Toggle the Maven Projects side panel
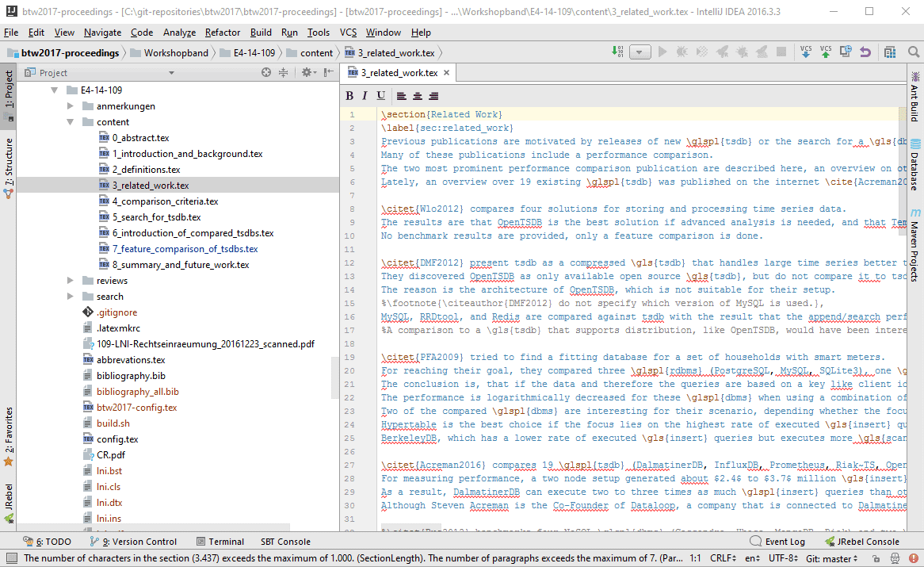924x567 pixels. coord(914,244)
